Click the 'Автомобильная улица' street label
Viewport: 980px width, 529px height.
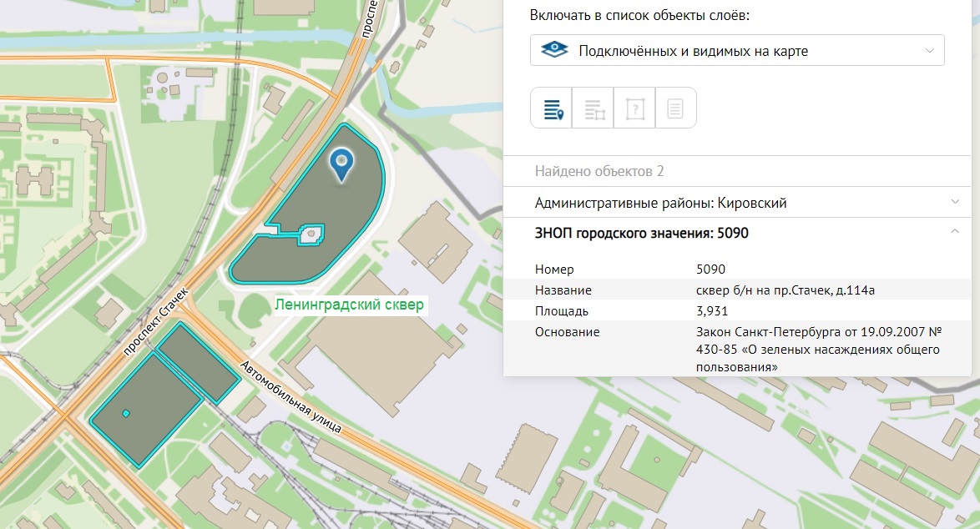[x=290, y=397]
